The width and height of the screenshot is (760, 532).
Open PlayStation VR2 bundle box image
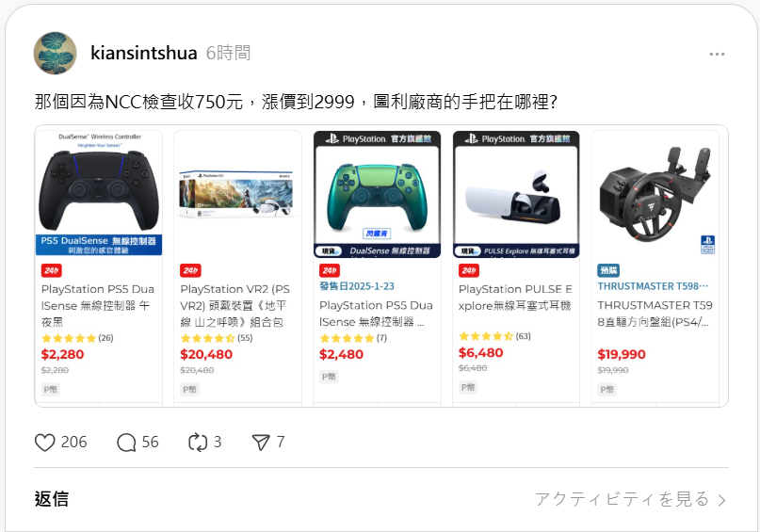tap(238, 194)
